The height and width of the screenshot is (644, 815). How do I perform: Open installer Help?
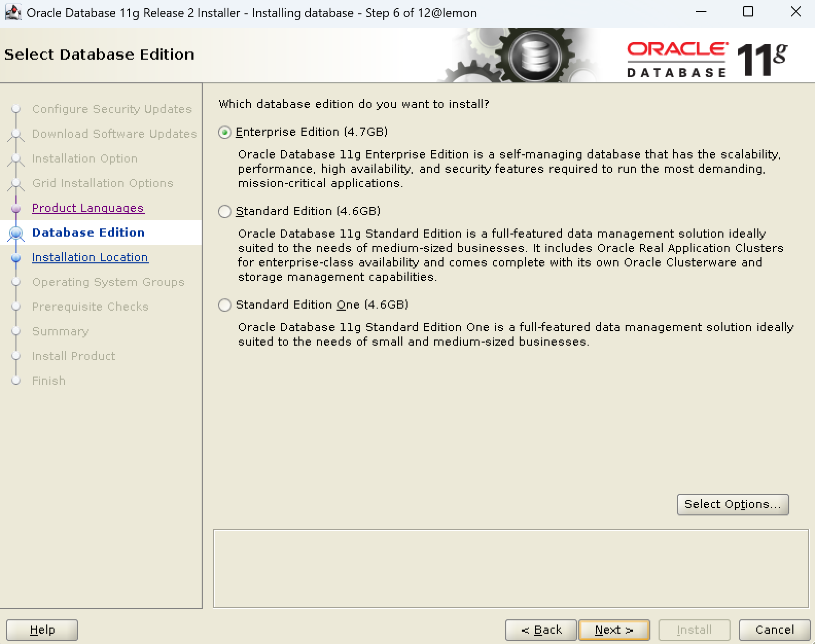(42, 630)
